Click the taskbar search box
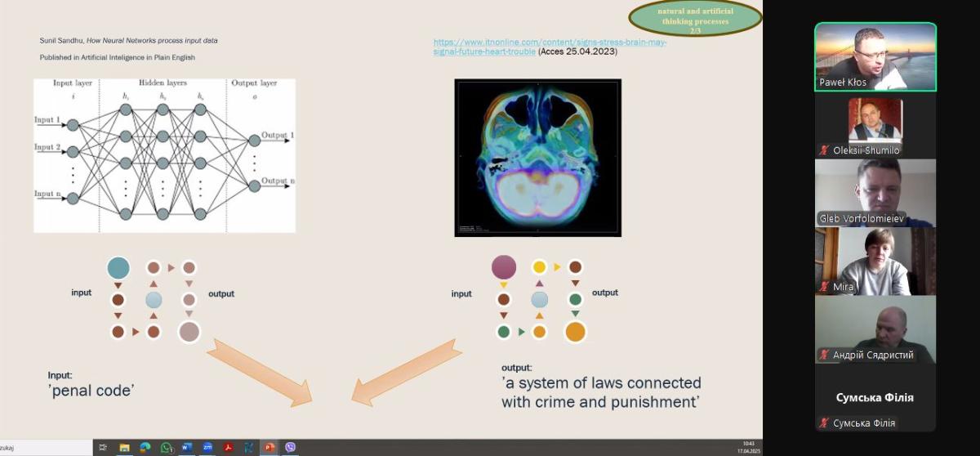The image size is (980, 456). pyautogui.click(x=45, y=448)
